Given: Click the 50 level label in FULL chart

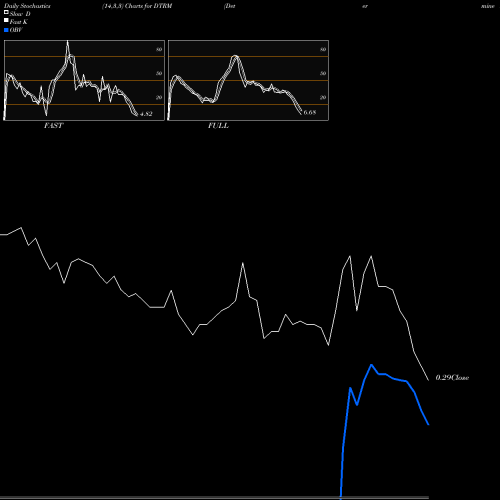Looking at the screenshot, I should pyautogui.click(x=323, y=73).
